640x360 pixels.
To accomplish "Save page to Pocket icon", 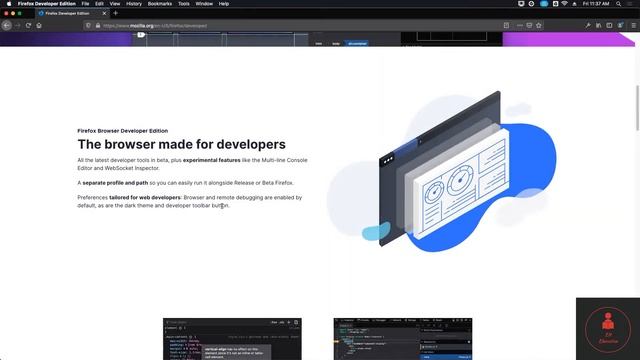I will pos(529,25).
